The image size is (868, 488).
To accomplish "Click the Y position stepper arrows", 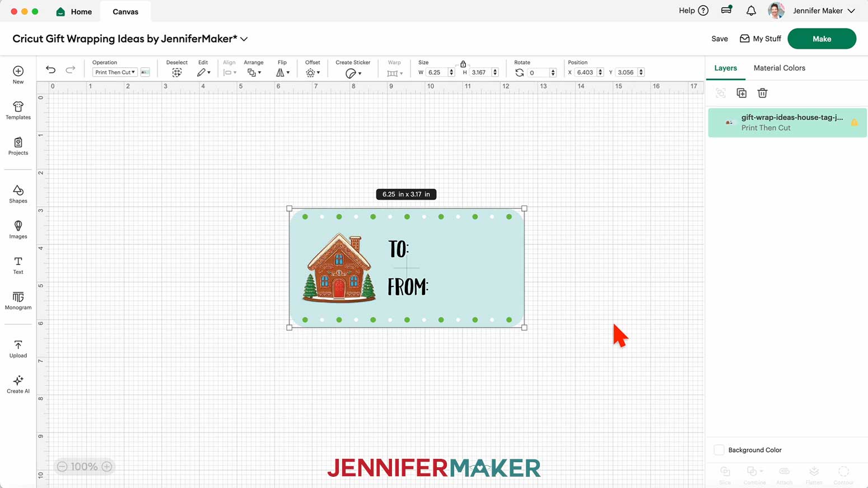I will click(641, 72).
